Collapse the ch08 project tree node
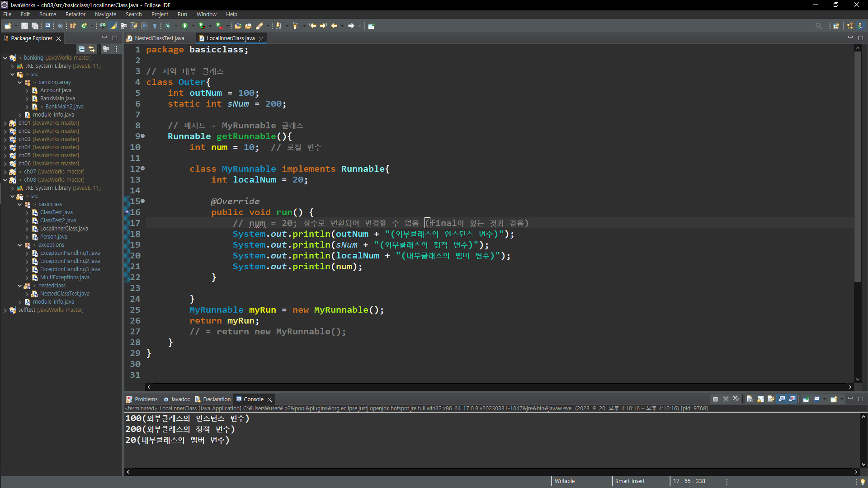The image size is (868, 488). click(5, 180)
